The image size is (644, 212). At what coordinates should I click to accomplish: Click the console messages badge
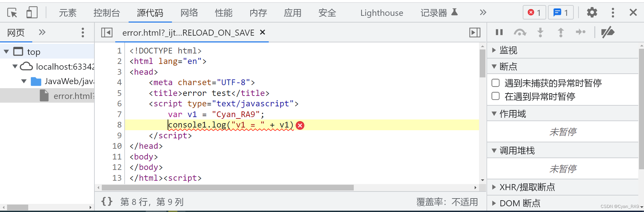[x=560, y=12]
